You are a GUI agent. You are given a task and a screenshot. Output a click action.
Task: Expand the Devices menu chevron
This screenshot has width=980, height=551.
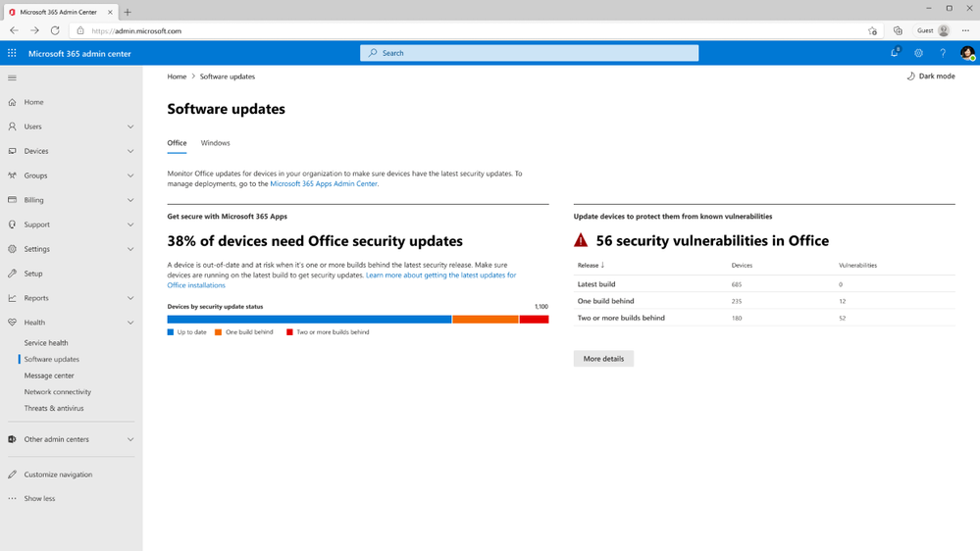coord(130,151)
